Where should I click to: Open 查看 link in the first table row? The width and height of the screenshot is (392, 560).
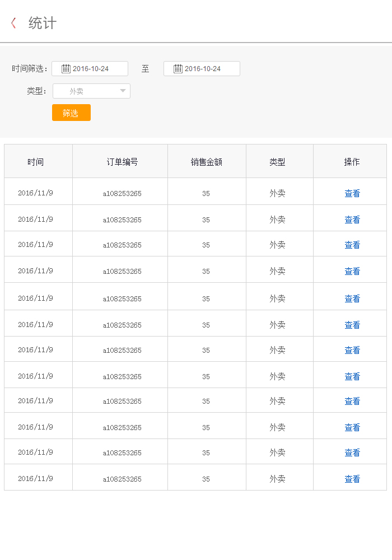[352, 194]
